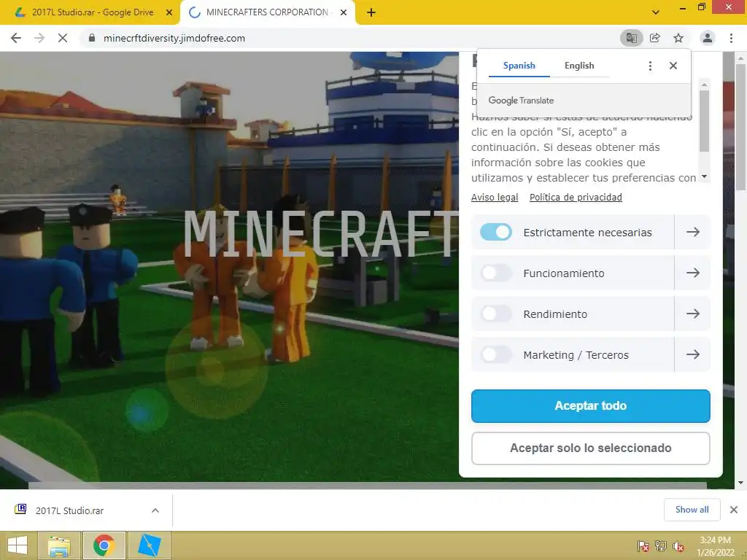Open details arrow for Rendimiento

click(x=693, y=314)
